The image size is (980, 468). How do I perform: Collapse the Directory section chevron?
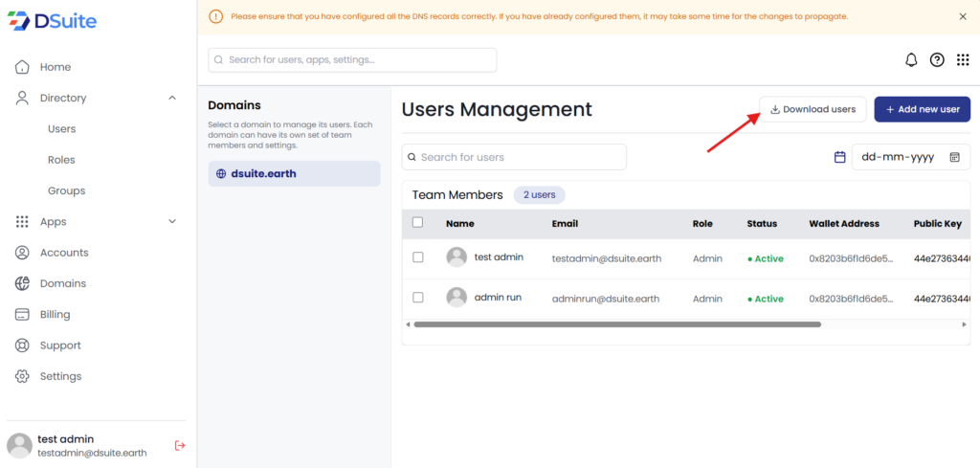(x=172, y=98)
